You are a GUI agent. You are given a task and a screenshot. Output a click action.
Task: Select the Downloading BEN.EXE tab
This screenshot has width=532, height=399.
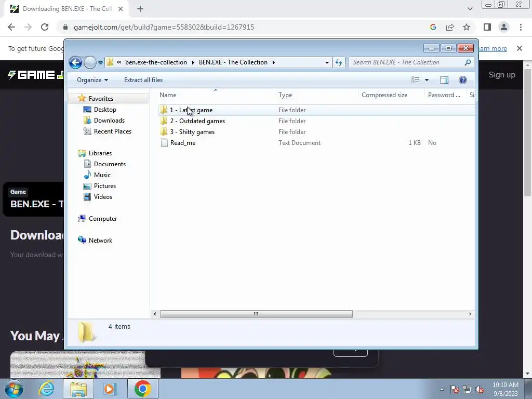66,9
